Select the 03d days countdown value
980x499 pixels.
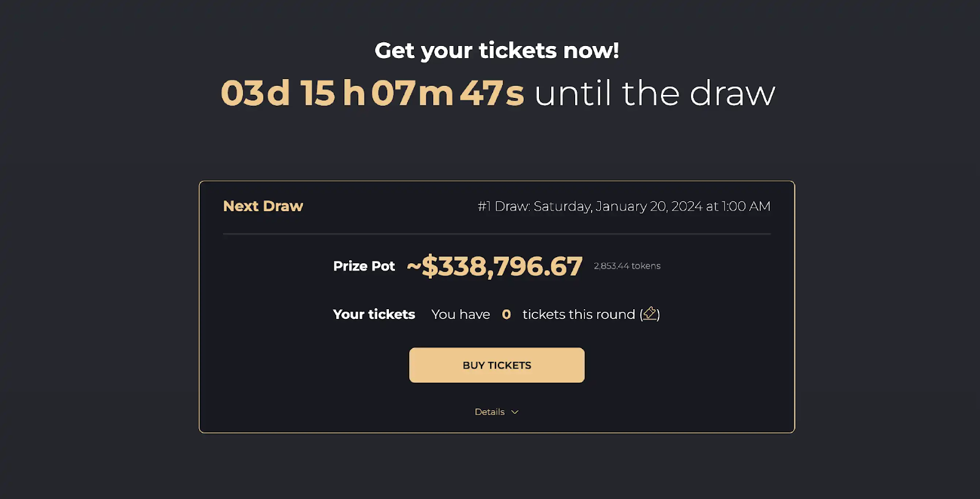tap(255, 94)
